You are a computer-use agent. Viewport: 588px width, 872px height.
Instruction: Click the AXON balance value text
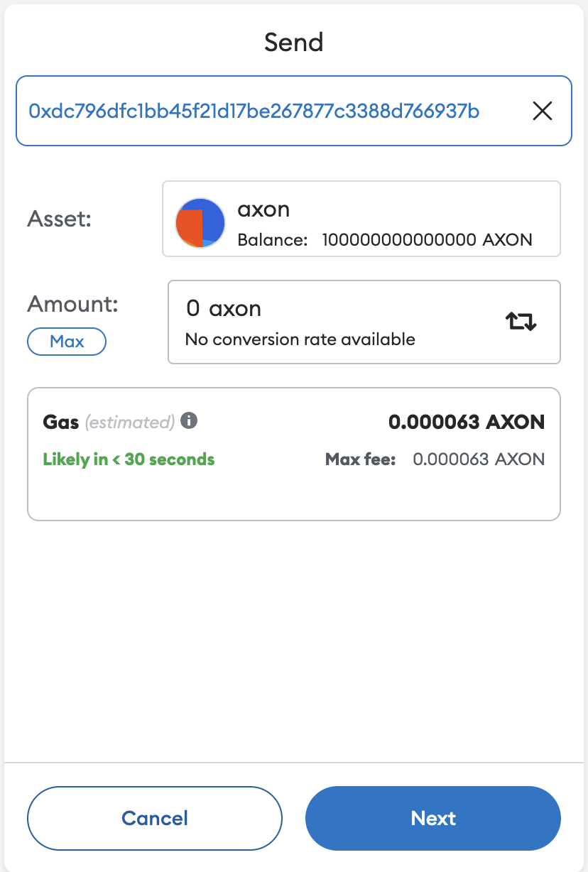coord(427,240)
